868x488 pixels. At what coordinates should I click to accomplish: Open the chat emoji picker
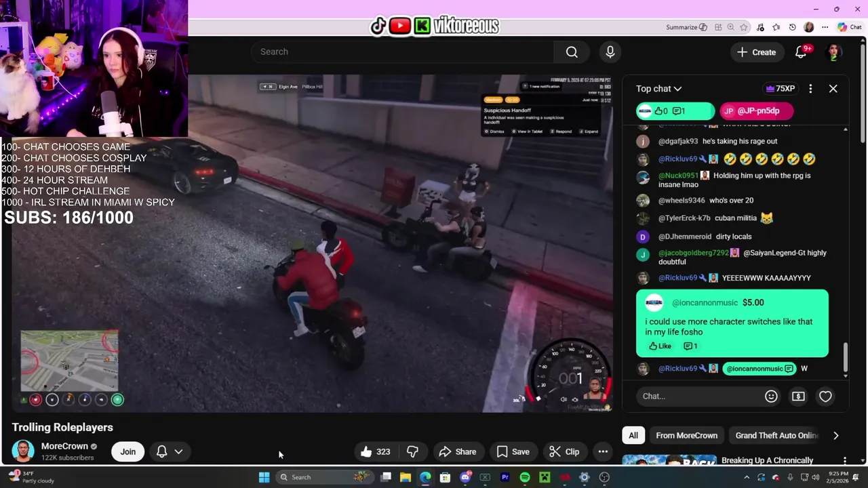(771, 396)
